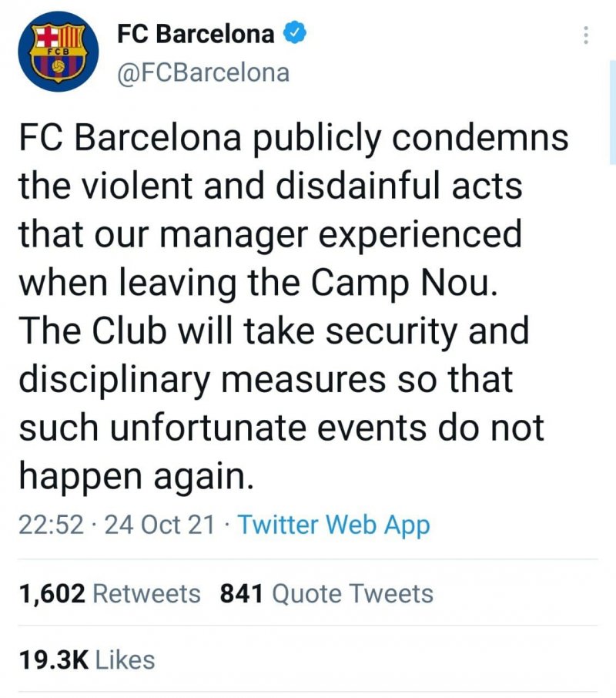Click the Twitter Web App source link
The image size is (616, 698).
click(333, 525)
